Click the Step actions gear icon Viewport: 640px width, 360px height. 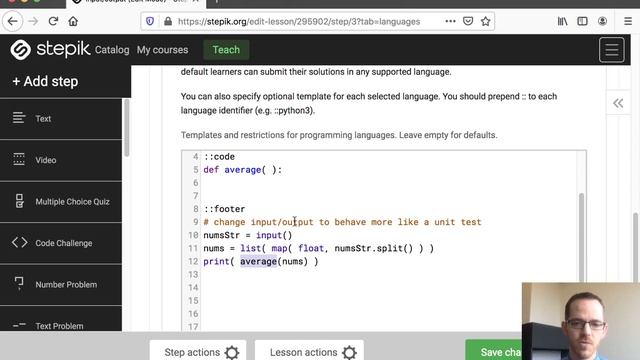click(x=232, y=352)
